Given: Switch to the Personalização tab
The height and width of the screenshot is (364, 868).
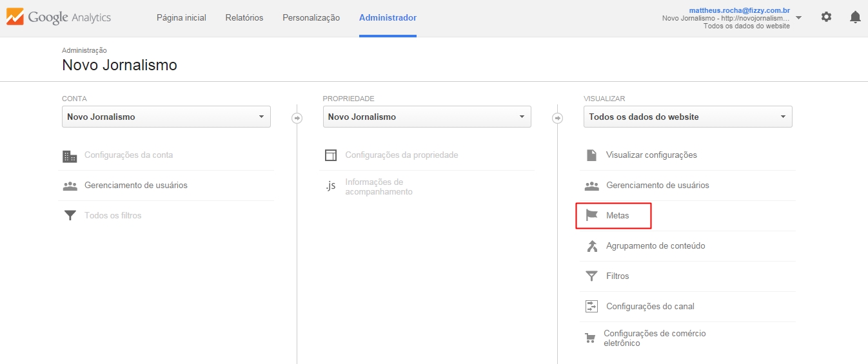Looking at the screenshot, I should 311,18.
